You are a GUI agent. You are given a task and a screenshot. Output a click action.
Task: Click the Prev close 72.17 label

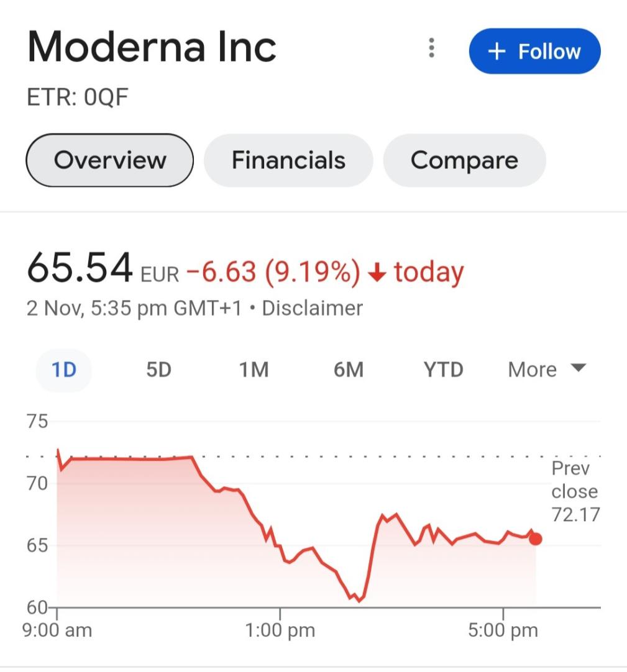coord(575,491)
